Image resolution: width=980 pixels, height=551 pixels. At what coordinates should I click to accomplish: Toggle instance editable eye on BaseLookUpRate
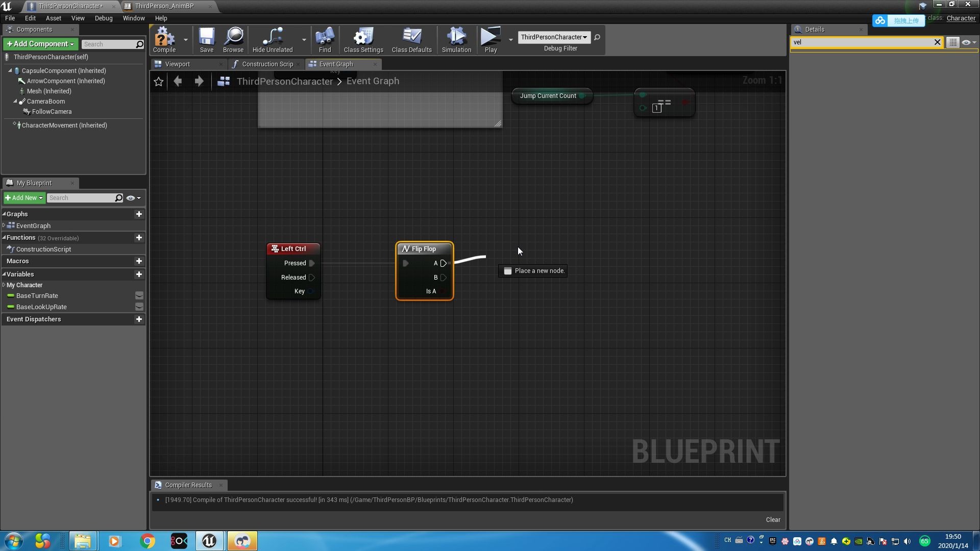[x=139, y=307]
